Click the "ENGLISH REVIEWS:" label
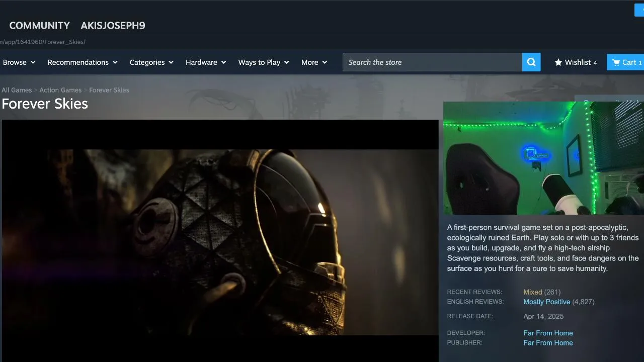The width and height of the screenshot is (644, 362). coord(475,302)
